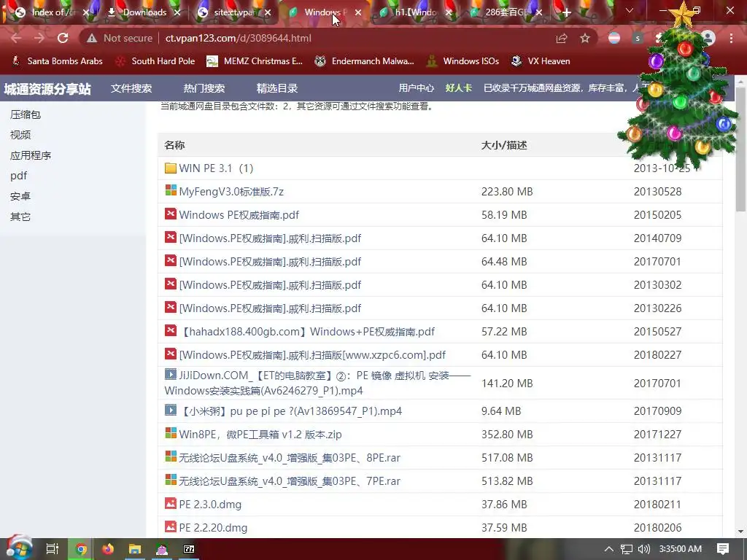Launch Firefox from the taskbar

[108, 549]
